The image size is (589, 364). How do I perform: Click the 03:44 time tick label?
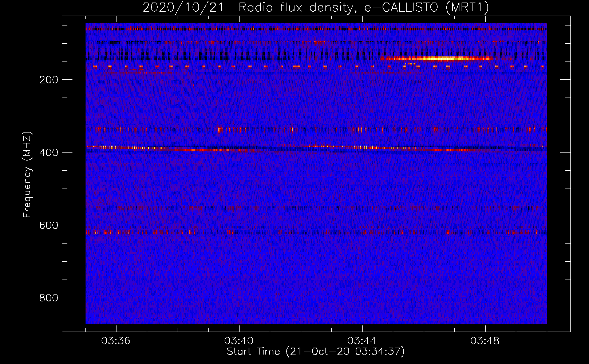pos(362,341)
